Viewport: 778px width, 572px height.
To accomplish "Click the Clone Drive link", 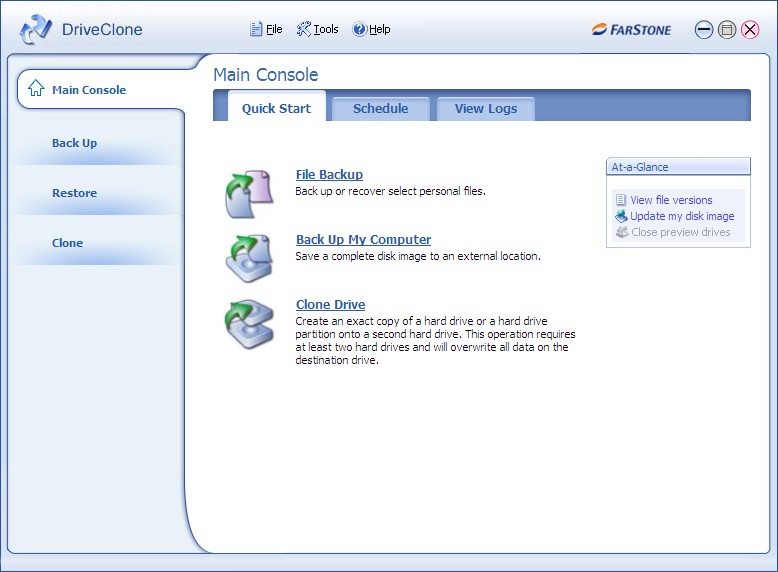I will click(x=330, y=305).
